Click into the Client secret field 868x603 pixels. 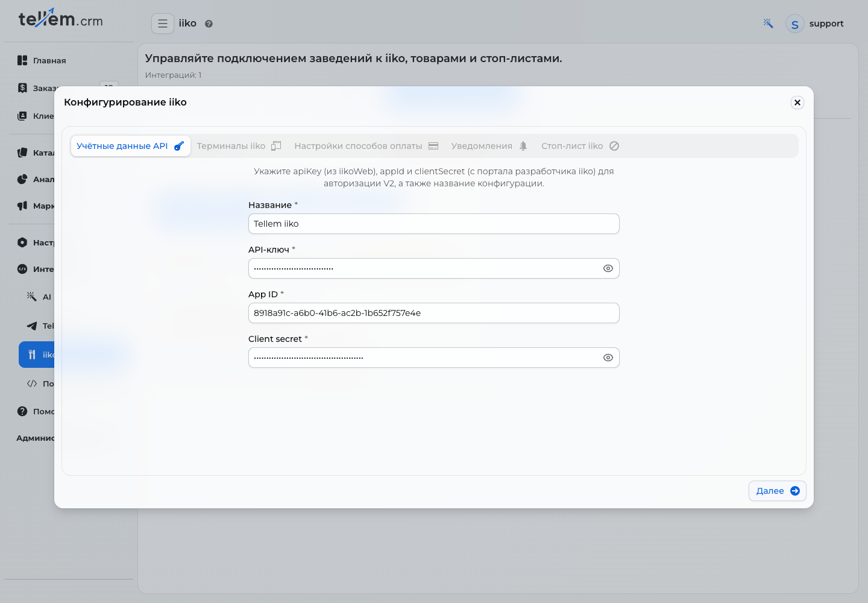(x=434, y=358)
